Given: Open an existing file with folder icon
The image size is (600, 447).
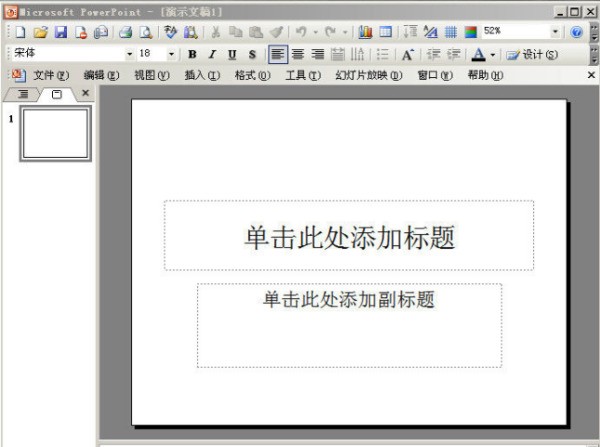Looking at the screenshot, I should point(41,32).
